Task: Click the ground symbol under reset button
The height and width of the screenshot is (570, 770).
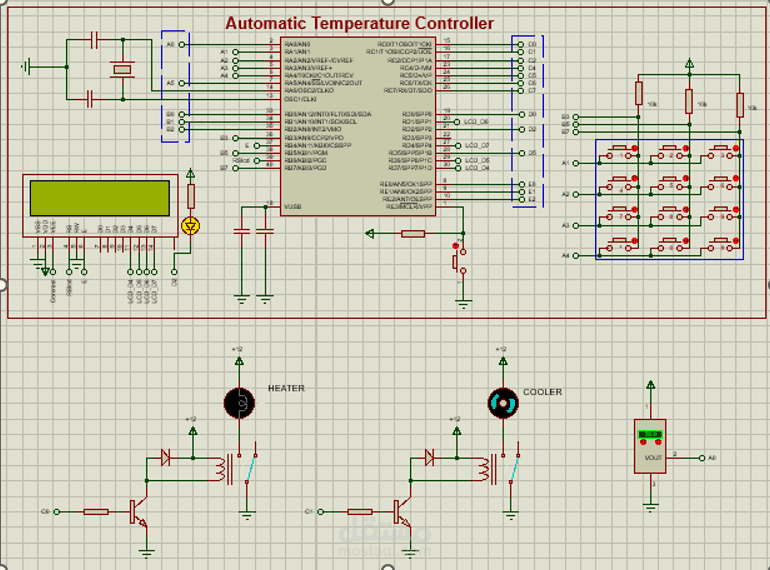Action: click(x=463, y=303)
